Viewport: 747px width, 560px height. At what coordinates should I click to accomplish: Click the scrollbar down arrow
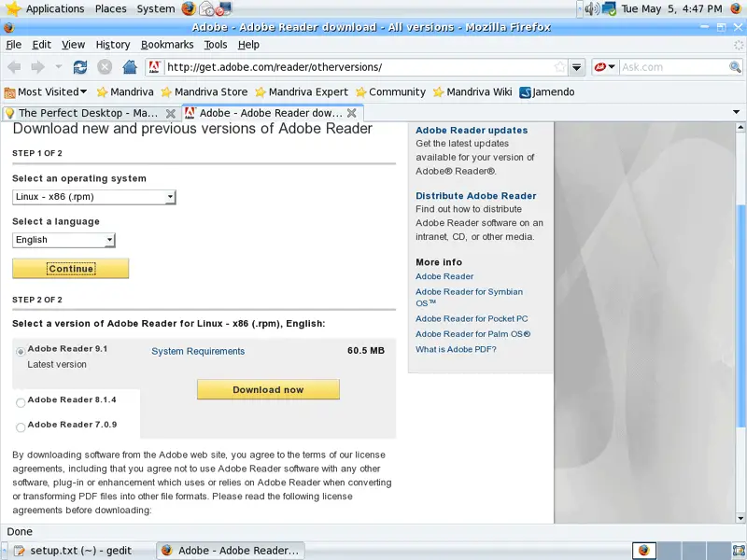click(x=740, y=518)
